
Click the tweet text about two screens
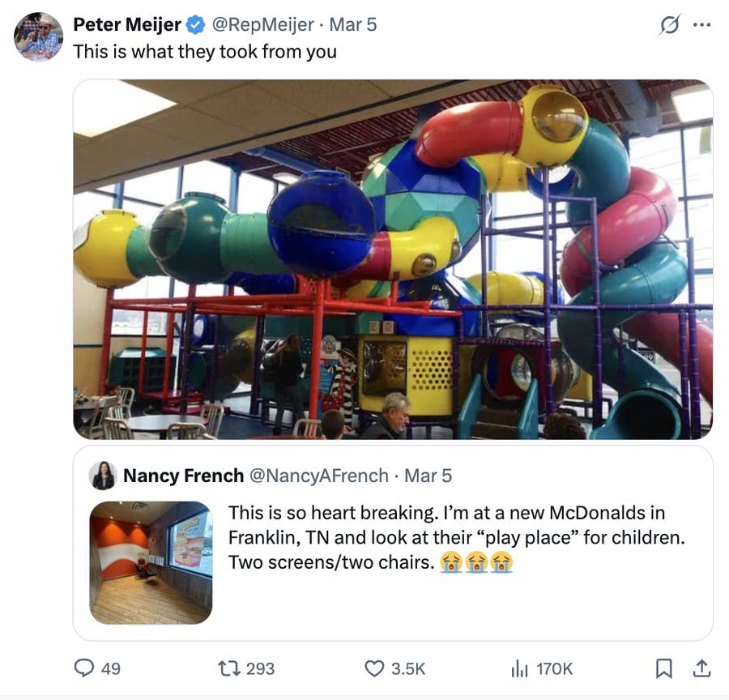(446, 535)
